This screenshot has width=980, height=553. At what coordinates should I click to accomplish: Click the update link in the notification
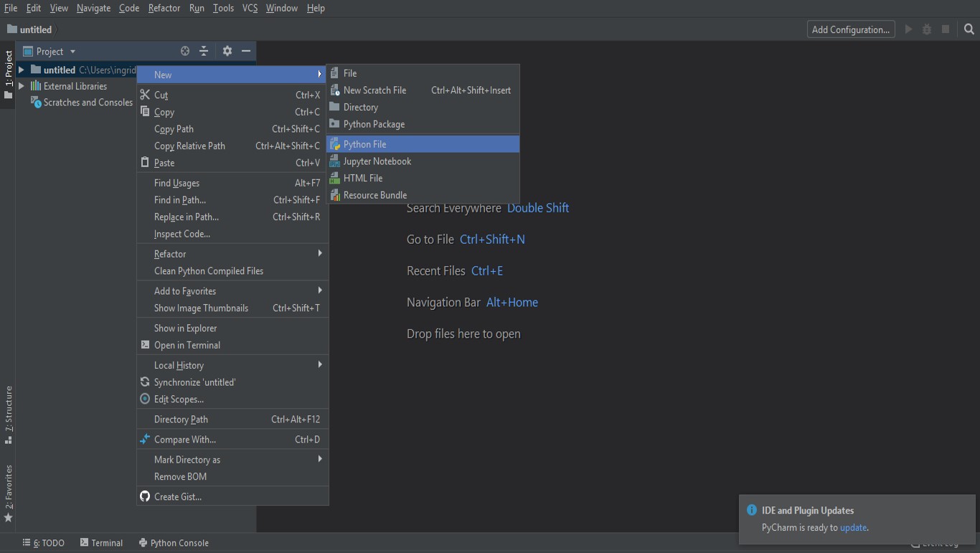pyautogui.click(x=853, y=526)
